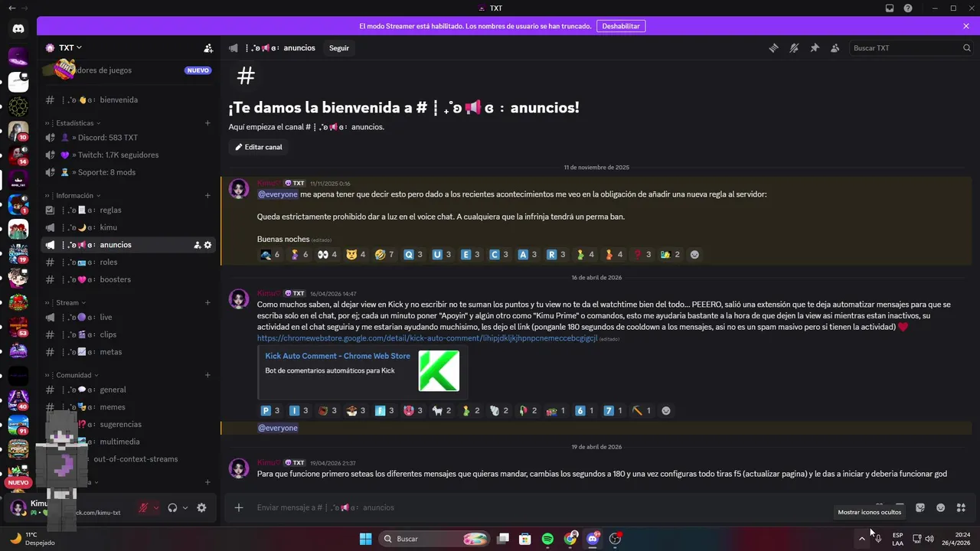The height and width of the screenshot is (551, 980).
Task: Toggle the P reaction with count 3
Action: click(271, 410)
